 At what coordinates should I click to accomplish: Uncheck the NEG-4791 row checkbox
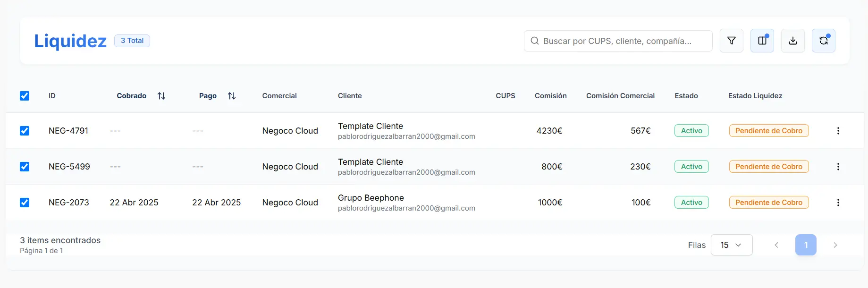(x=25, y=131)
